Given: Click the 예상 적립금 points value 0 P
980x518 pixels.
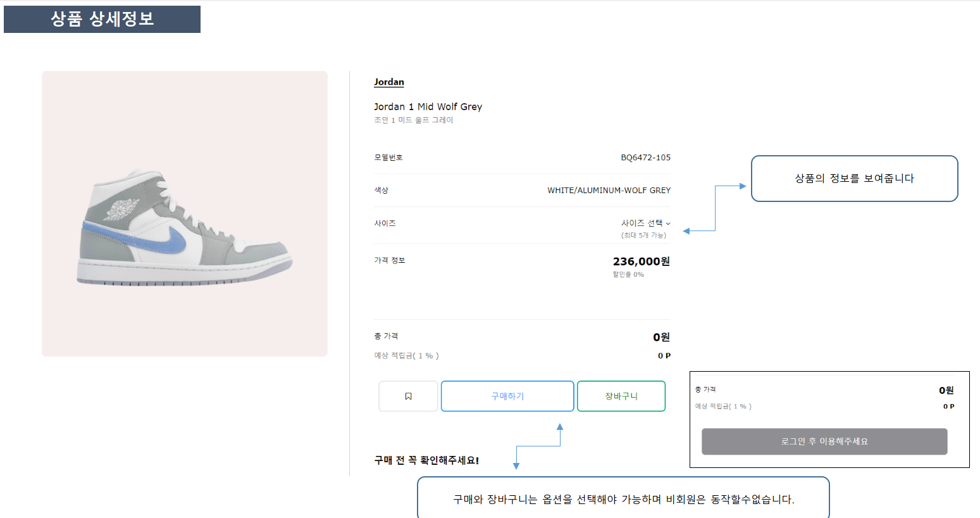Looking at the screenshot, I should pyautogui.click(x=664, y=355).
